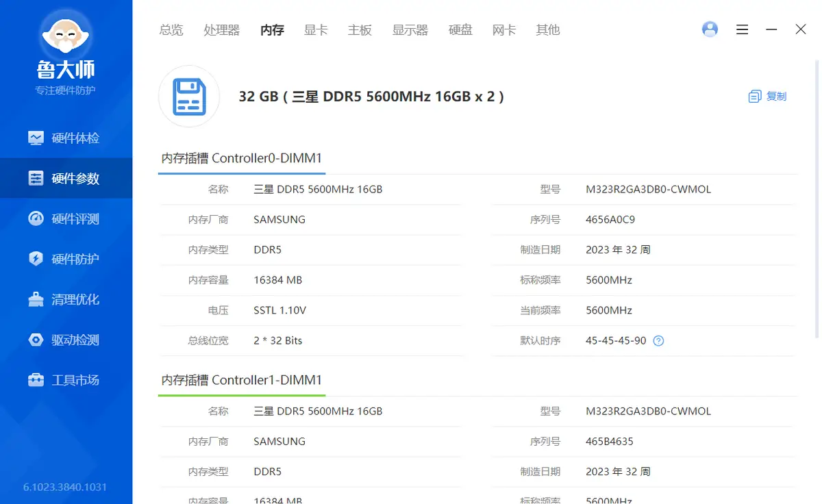Click timing value 45-45-45-90

pyautogui.click(x=616, y=340)
